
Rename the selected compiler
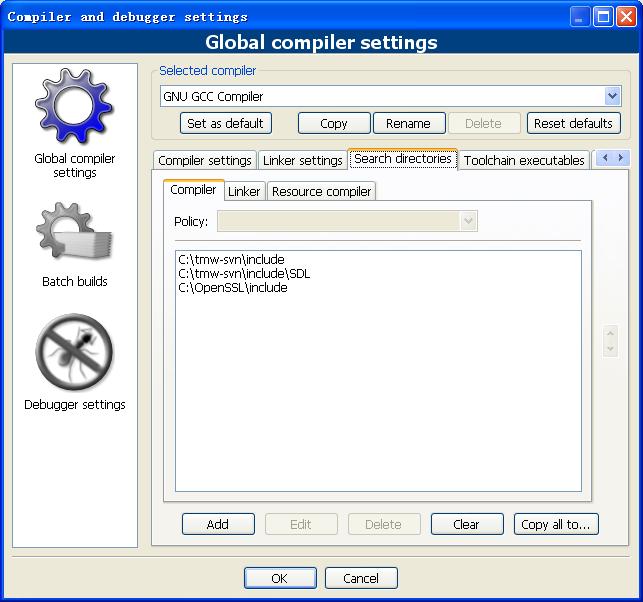click(x=408, y=123)
